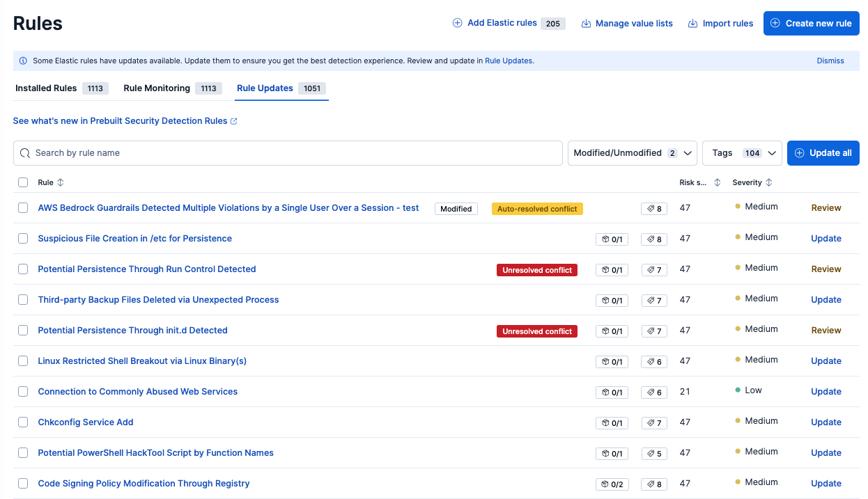Open the Modified/Unmodified filter dropdown

tap(633, 153)
